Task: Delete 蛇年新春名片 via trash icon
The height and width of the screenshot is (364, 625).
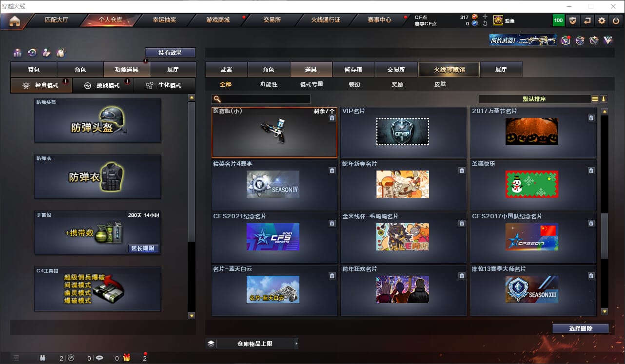Action: click(462, 171)
